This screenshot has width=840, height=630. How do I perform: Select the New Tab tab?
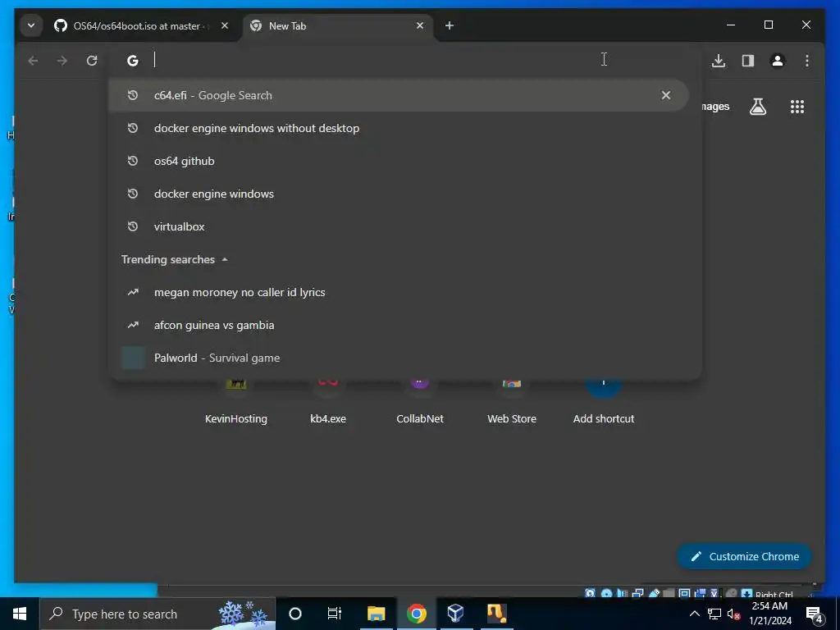(336, 25)
